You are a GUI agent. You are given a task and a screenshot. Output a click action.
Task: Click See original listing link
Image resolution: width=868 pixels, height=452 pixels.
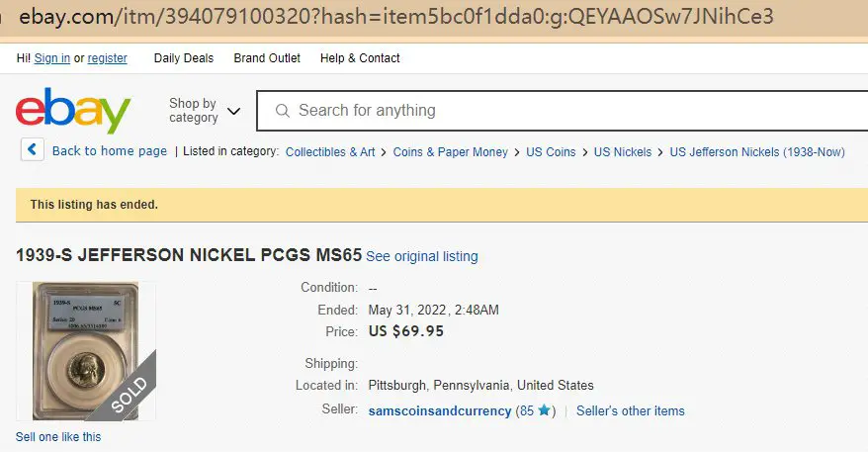click(422, 256)
